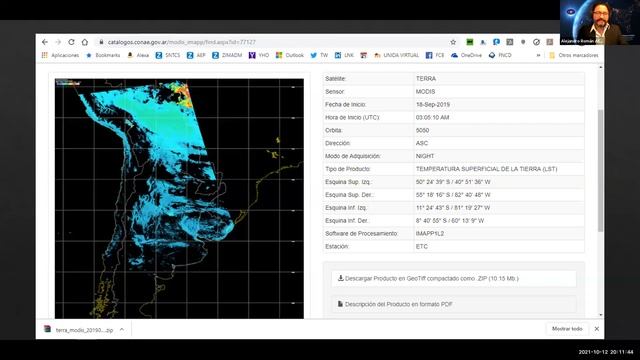This screenshot has width=640, height=360.
Task: Click the IMAPP1L2 processing software value
Action: [x=430, y=233]
